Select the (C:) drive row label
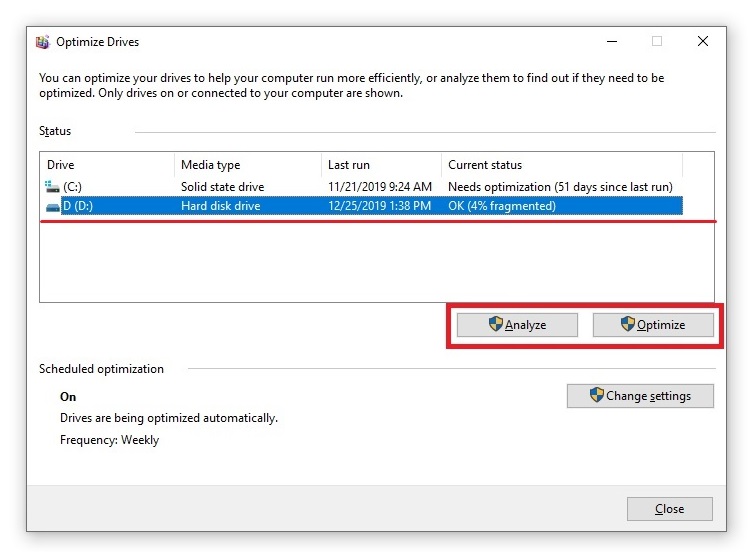 pos(73,187)
